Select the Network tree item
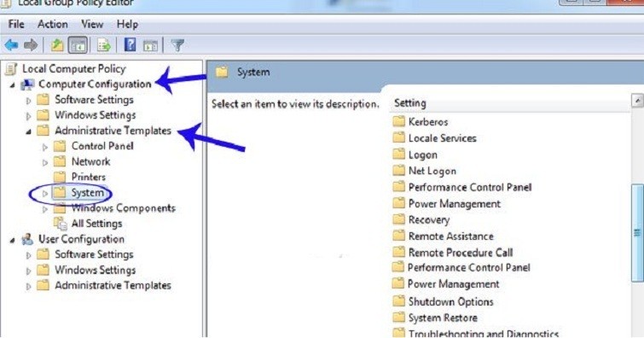This screenshot has height=338, width=644. [90, 161]
